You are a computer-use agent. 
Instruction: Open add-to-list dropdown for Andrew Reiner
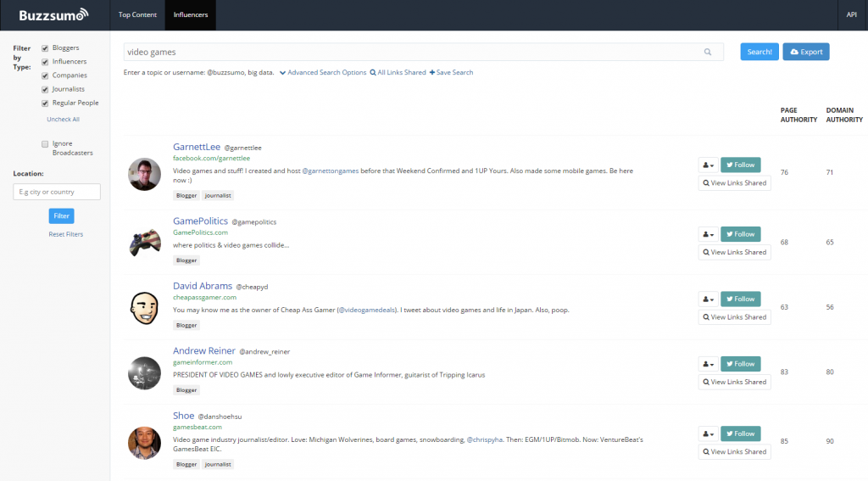[x=708, y=364]
